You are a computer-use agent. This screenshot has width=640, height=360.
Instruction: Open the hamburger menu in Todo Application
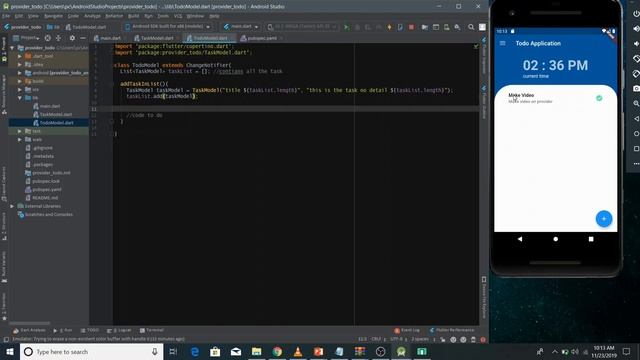tap(502, 43)
